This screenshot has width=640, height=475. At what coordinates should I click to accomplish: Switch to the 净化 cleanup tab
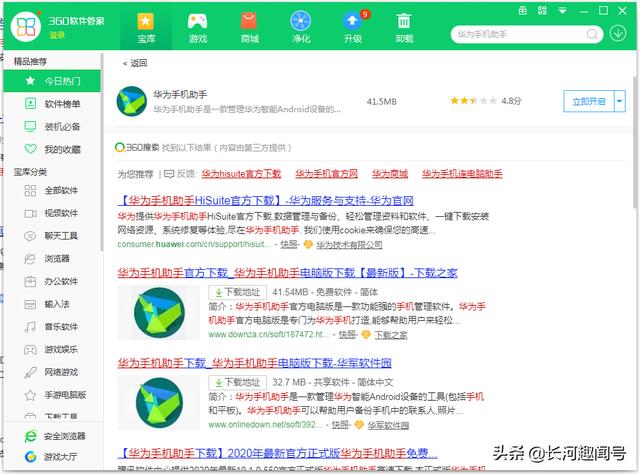[301, 28]
